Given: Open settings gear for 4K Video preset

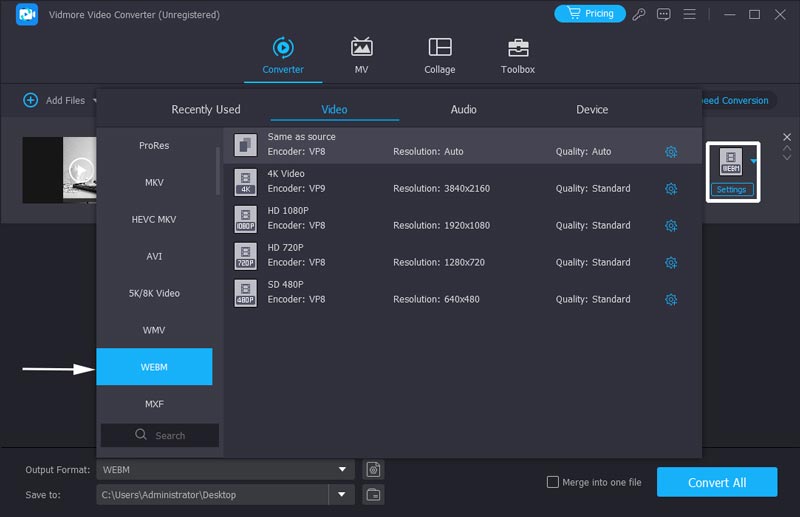Looking at the screenshot, I should (x=671, y=189).
